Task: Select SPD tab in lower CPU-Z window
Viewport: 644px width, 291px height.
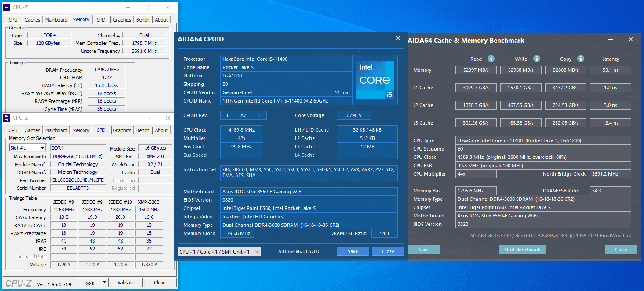Action: click(x=101, y=130)
